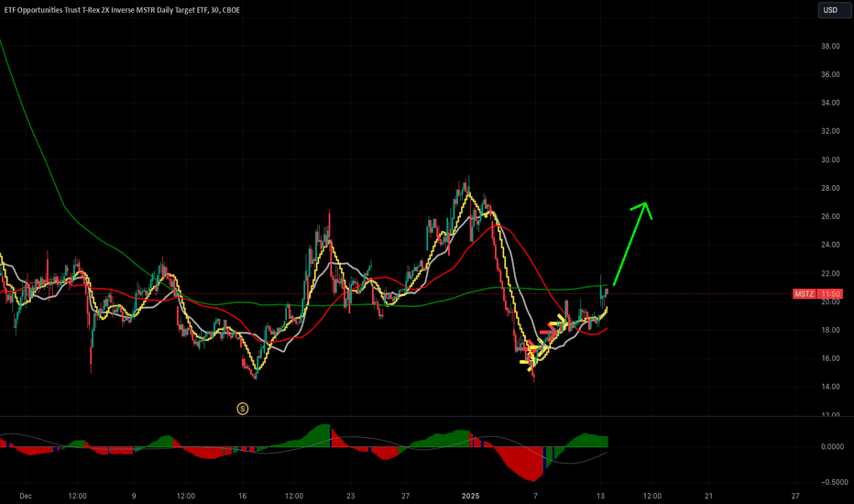This screenshot has height=504, width=854.
Task: Click the '2025' year label on time axis
Action: click(471, 497)
